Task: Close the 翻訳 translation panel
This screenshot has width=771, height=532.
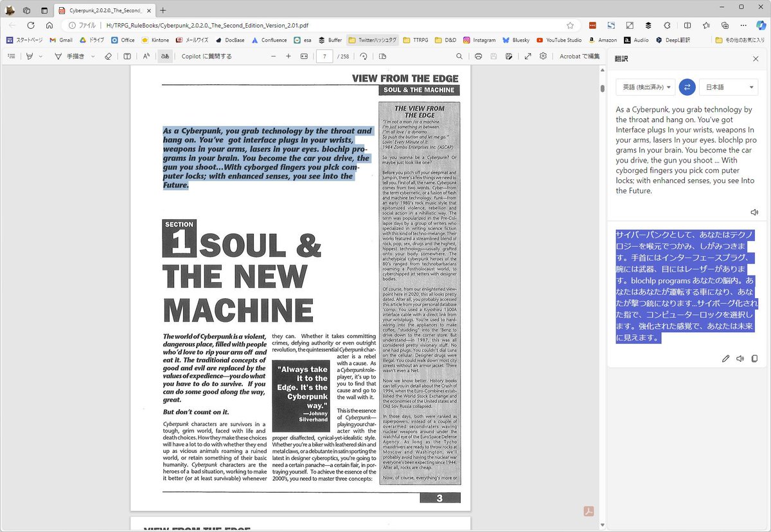Action: click(x=756, y=58)
